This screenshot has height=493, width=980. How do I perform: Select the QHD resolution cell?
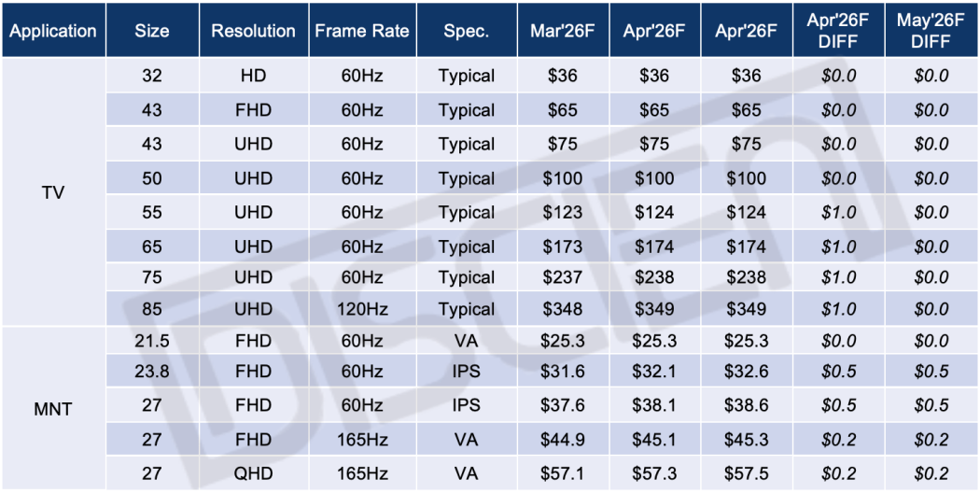(253, 473)
